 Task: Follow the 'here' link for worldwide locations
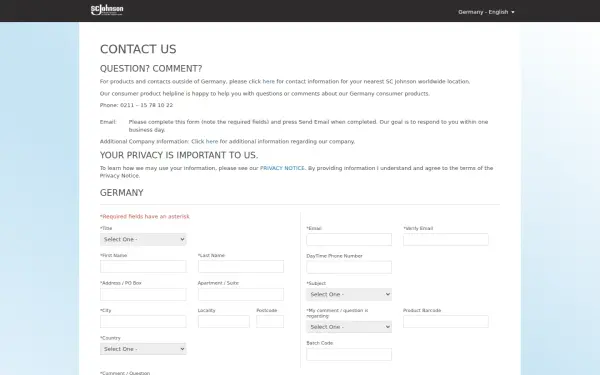(268, 82)
